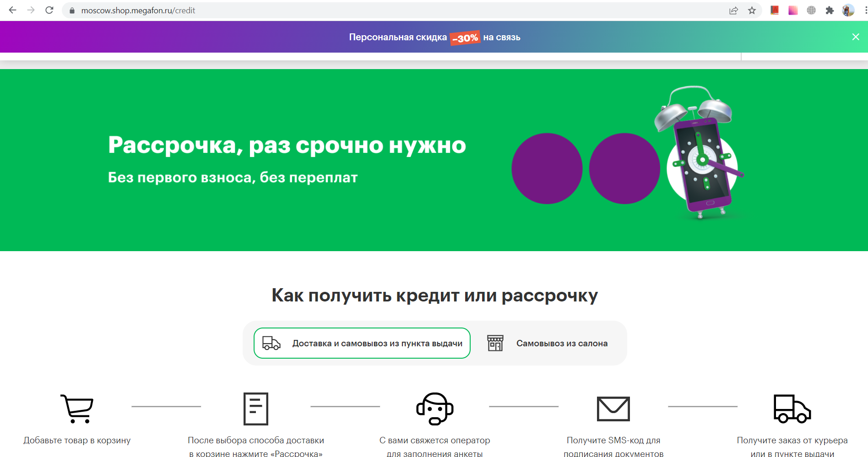Share the page using the share icon
The height and width of the screenshot is (457, 868).
point(734,10)
